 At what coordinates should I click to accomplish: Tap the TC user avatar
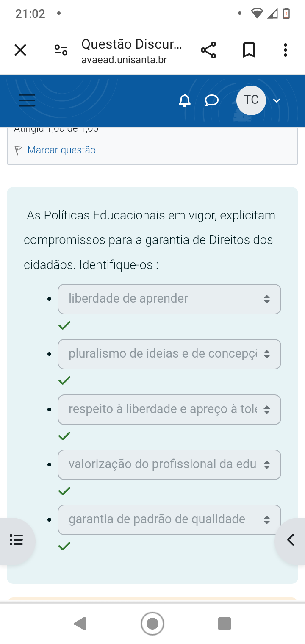click(x=251, y=100)
